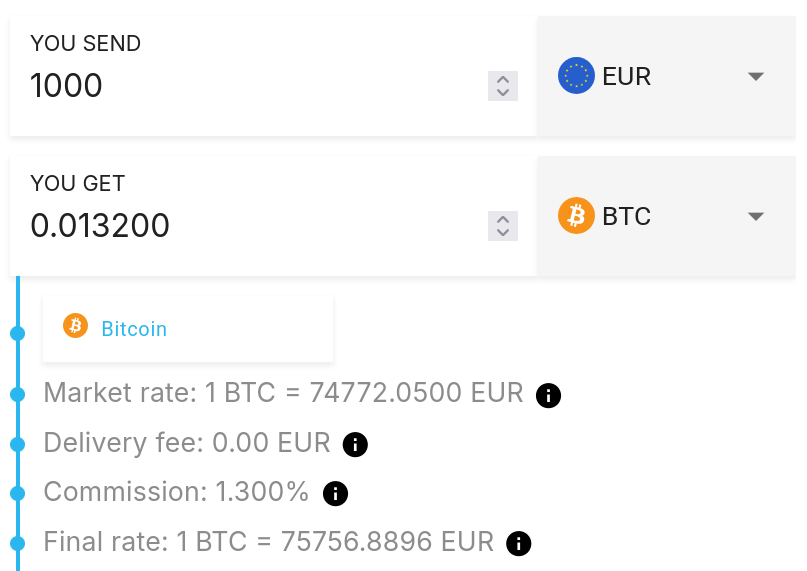Screen dimensions: 807x571
Task: Click the YOU SEND amount field
Action: [250, 86]
